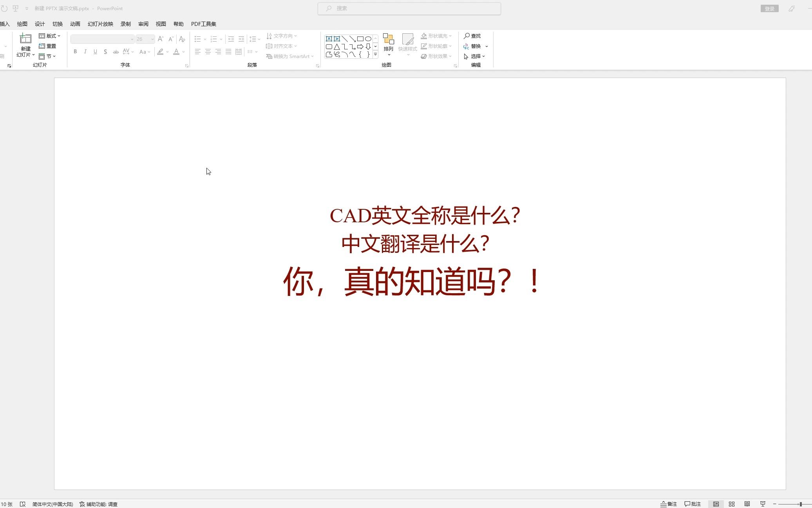
Task: Select the rectangle shape
Action: pyautogui.click(x=360, y=39)
